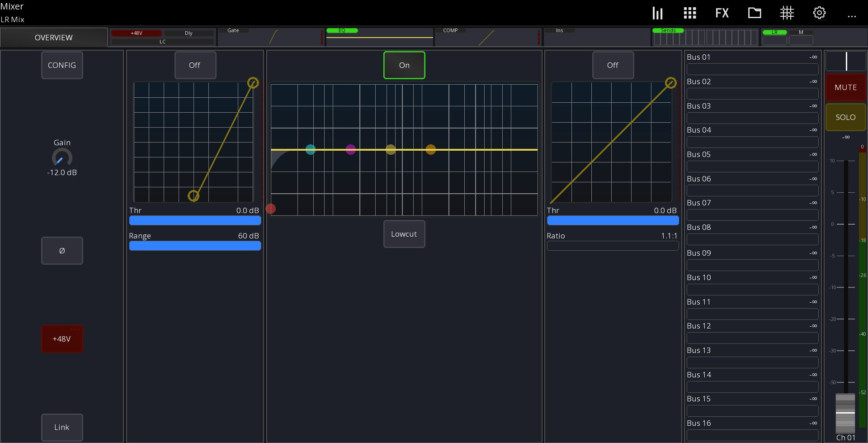868x443 pixels.
Task: Open the FX section
Action: click(722, 13)
